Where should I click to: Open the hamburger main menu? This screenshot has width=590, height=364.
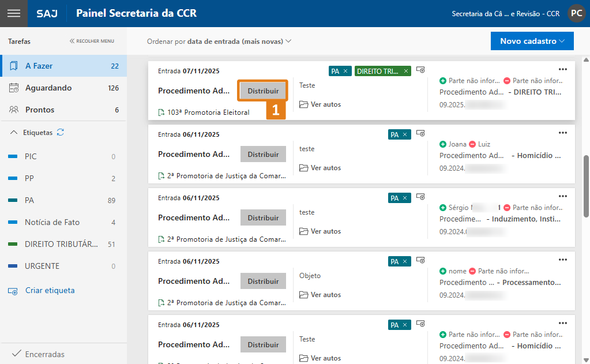[13, 13]
